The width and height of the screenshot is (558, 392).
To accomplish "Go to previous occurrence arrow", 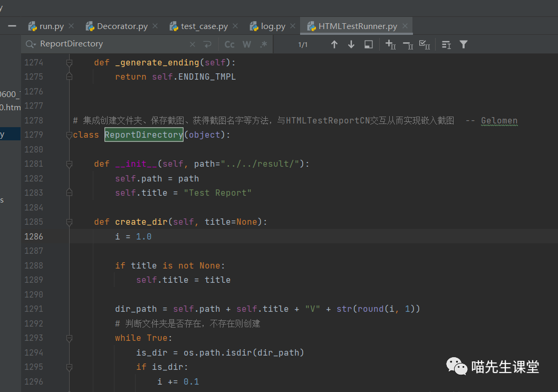I will (334, 44).
